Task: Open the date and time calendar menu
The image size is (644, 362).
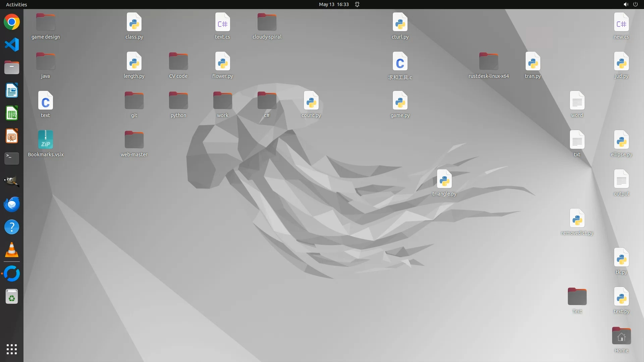Action: [x=333, y=4]
